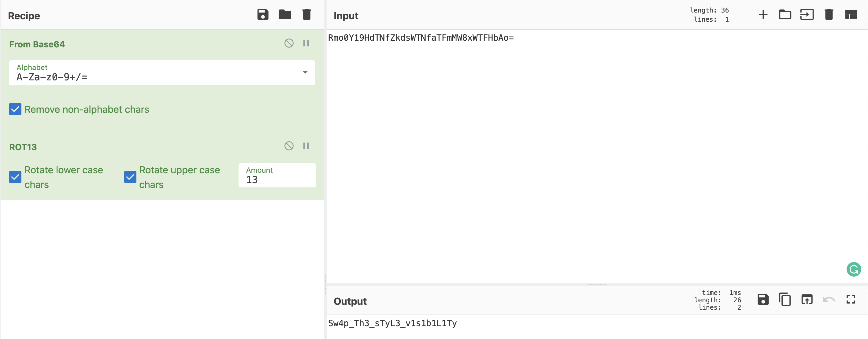Reset the pane layout
This screenshot has width=868, height=339.
click(x=851, y=14)
